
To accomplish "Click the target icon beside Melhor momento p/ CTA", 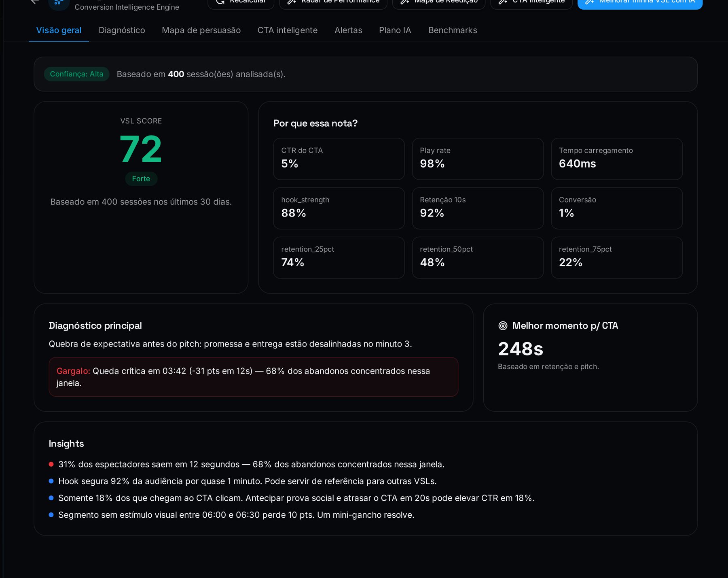I will pyautogui.click(x=503, y=326).
